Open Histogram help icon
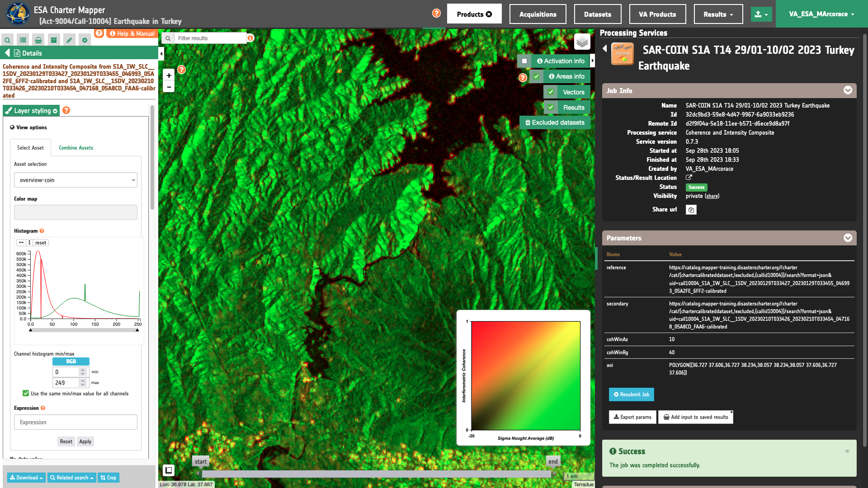868x488 pixels. pos(42,231)
